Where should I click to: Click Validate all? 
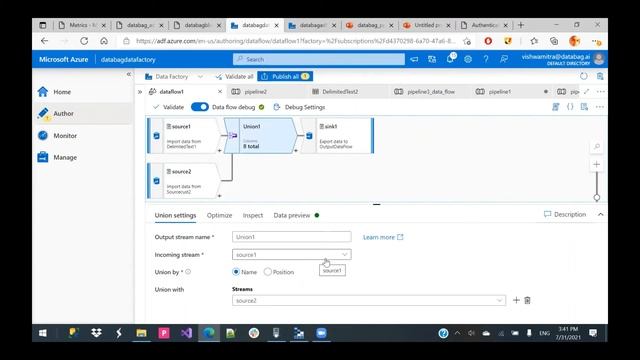[x=234, y=76]
